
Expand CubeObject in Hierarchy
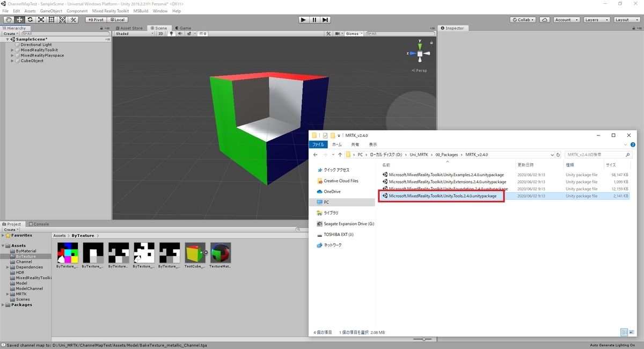[12, 61]
